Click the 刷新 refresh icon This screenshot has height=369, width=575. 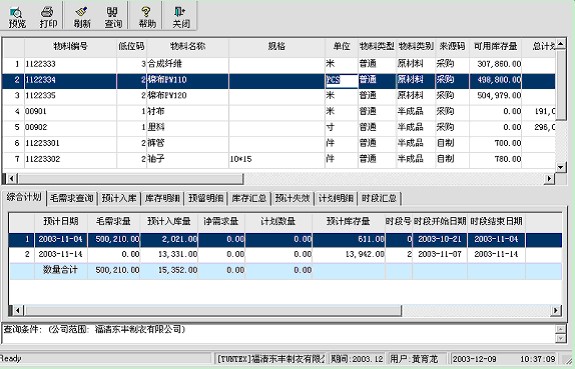coord(82,17)
